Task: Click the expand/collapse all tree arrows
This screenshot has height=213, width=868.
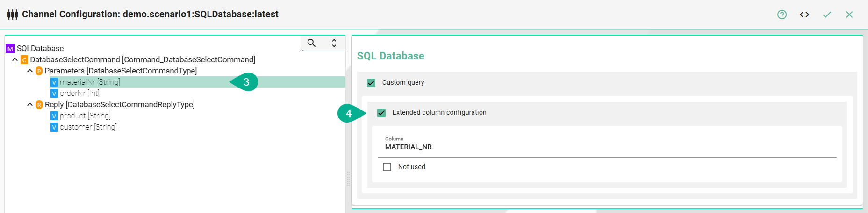Action: pyautogui.click(x=334, y=43)
